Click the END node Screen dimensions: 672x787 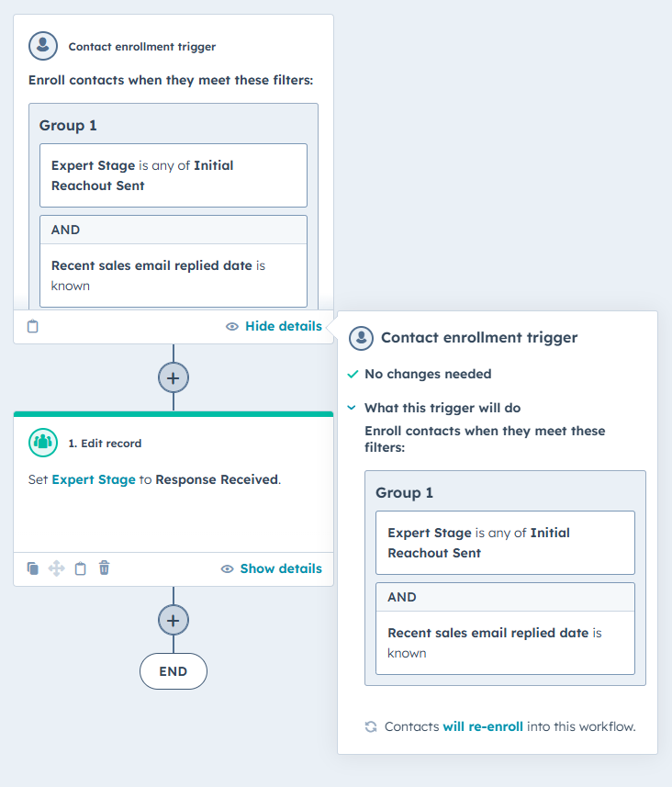pos(174,671)
